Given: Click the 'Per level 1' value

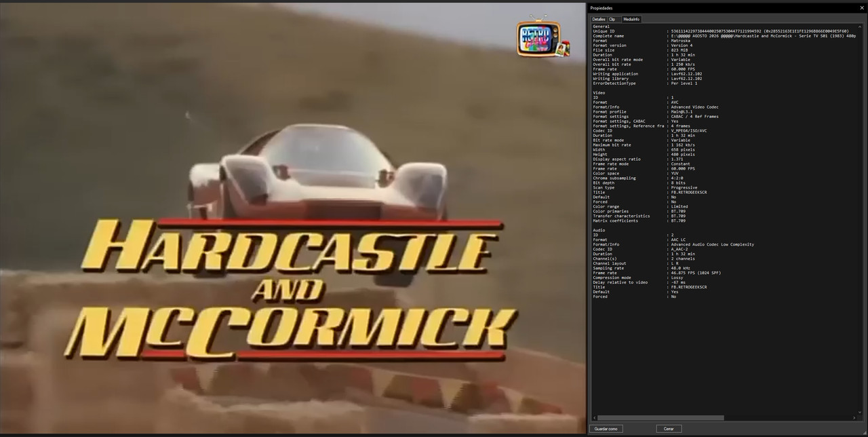Looking at the screenshot, I should pyautogui.click(x=684, y=83).
